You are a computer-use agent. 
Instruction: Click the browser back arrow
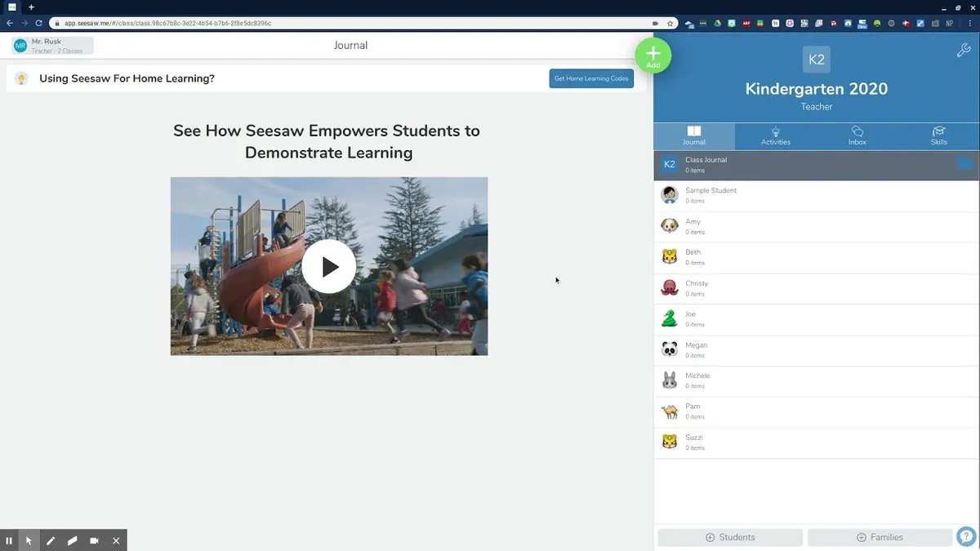9,24
